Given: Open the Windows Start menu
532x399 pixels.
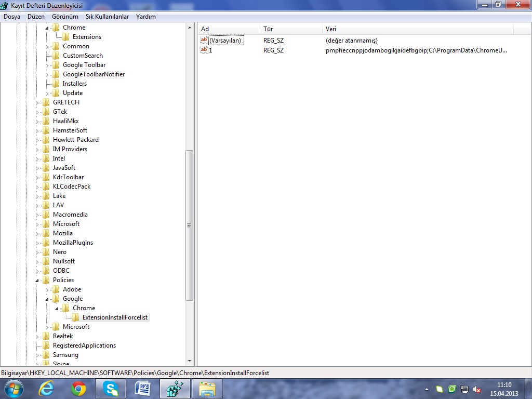Looking at the screenshot, I should click(13, 389).
